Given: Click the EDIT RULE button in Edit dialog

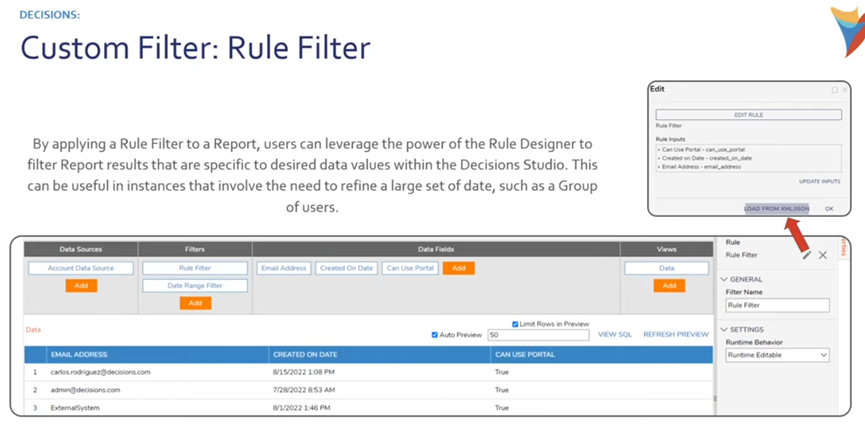Looking at the screenshot, I should click(749, 115).
